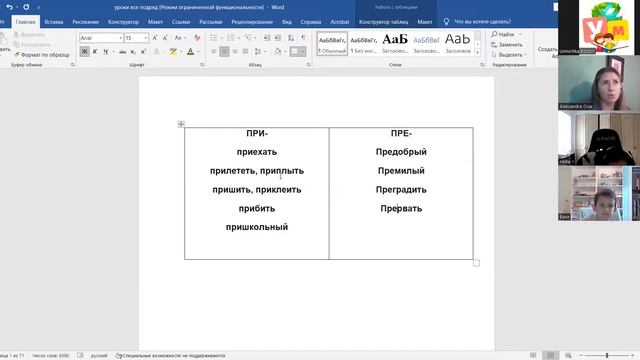Screen dimensions: 640x360
Task: Toggle strikethrough formatting
Action: pyautogui.click(x=122, y=52)
